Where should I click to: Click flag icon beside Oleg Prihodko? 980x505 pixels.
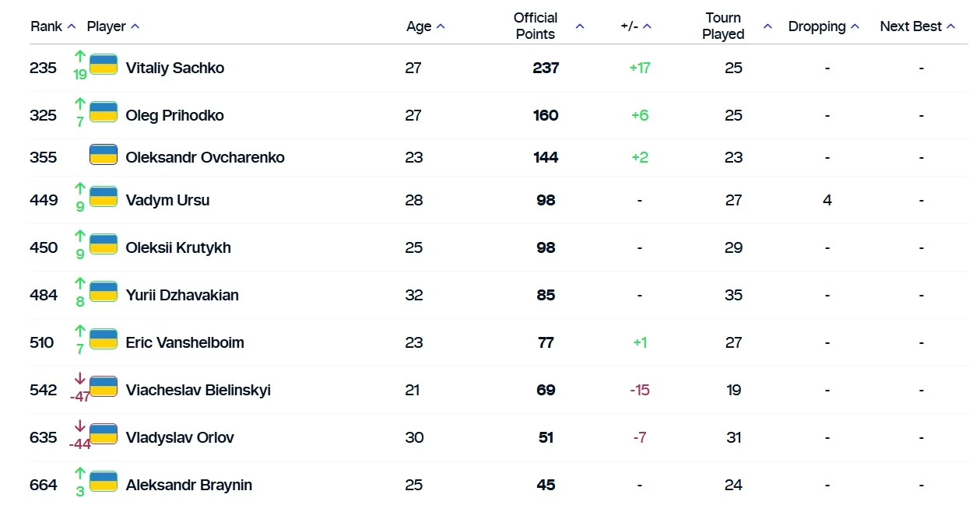[104, 112]
